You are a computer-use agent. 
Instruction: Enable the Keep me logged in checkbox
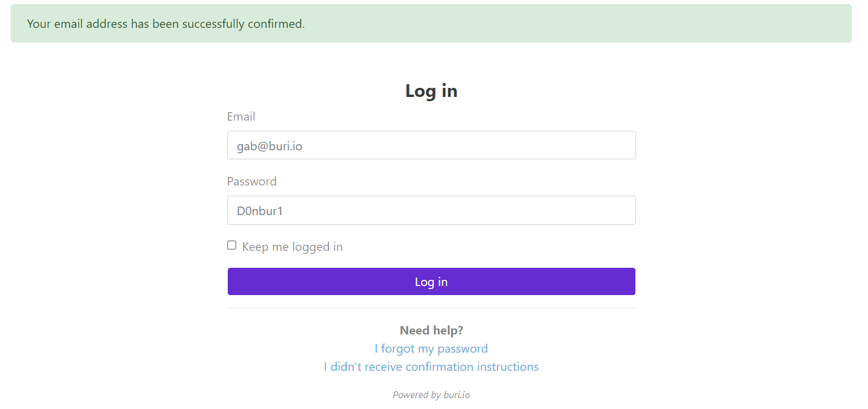pos(232,245)
